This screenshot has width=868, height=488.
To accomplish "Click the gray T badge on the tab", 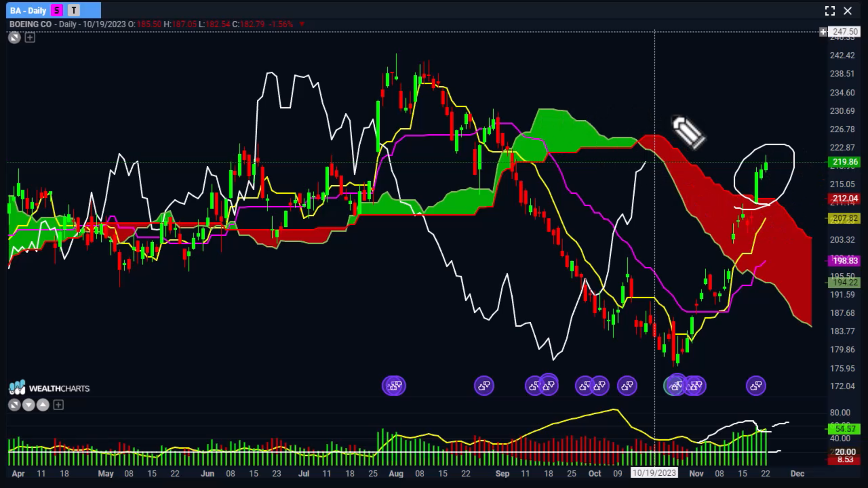I will click(x=74, y=10).
